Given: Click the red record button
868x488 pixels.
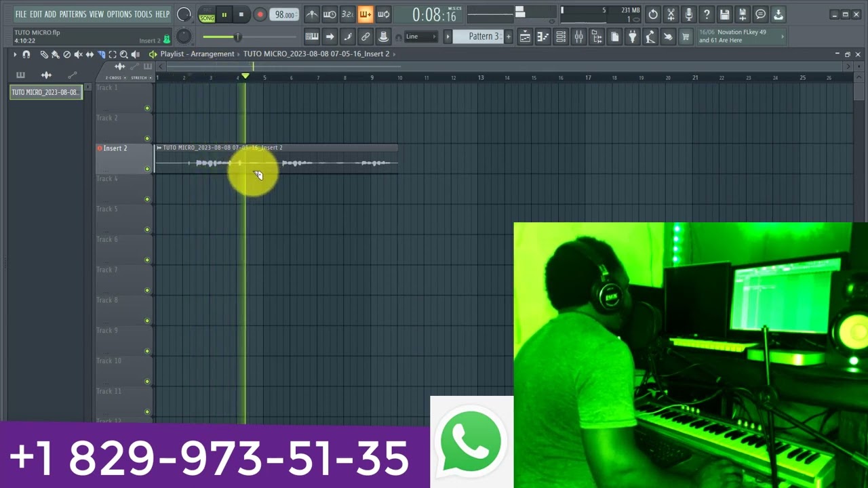Looking at the screenshot, I should 260,14.
